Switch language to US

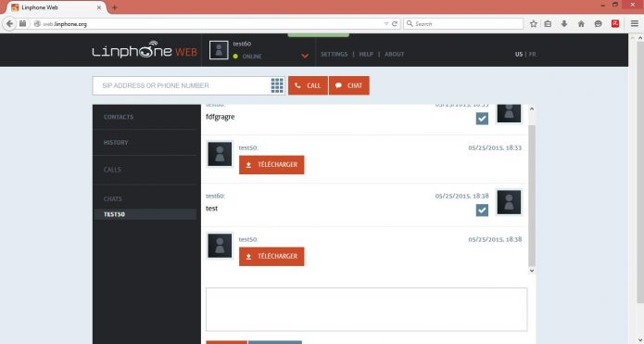(519, 55)
